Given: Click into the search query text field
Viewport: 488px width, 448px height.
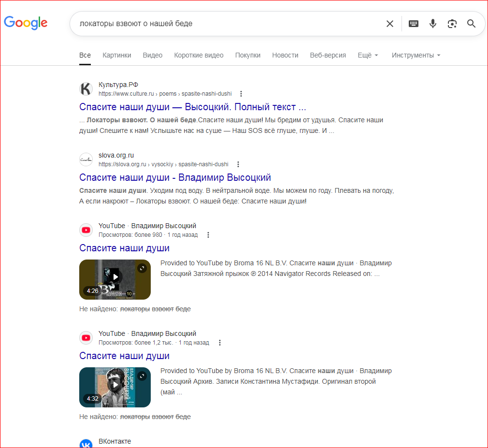Looking at the screenshot, I should (227, 24).
